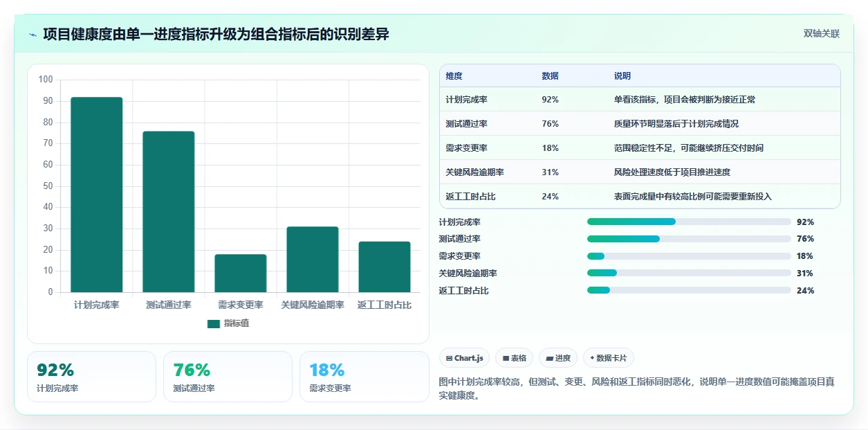868x430 pixels.
Task: Click the summary paragraph starting 图中计划完成率较高
Action: tap(636, 389)
